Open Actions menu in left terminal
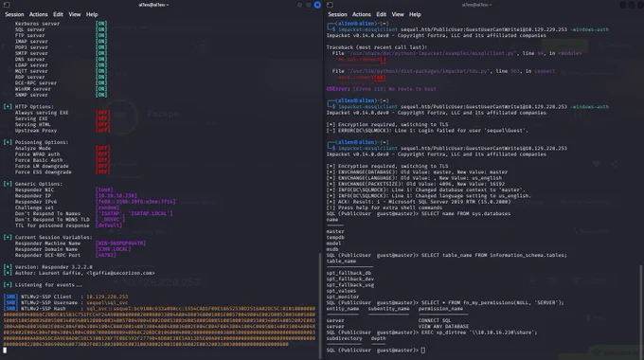The image size is (644, 360). click(x=38, y=14)
